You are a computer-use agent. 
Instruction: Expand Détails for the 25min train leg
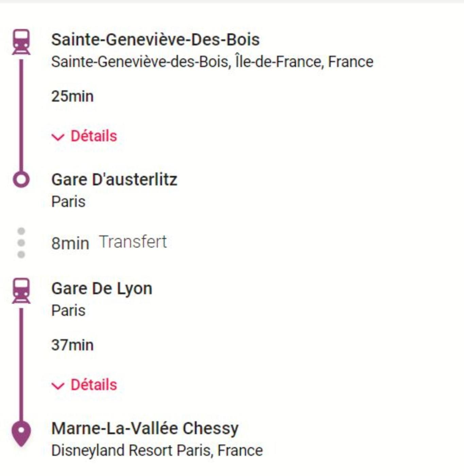point(93,136)
